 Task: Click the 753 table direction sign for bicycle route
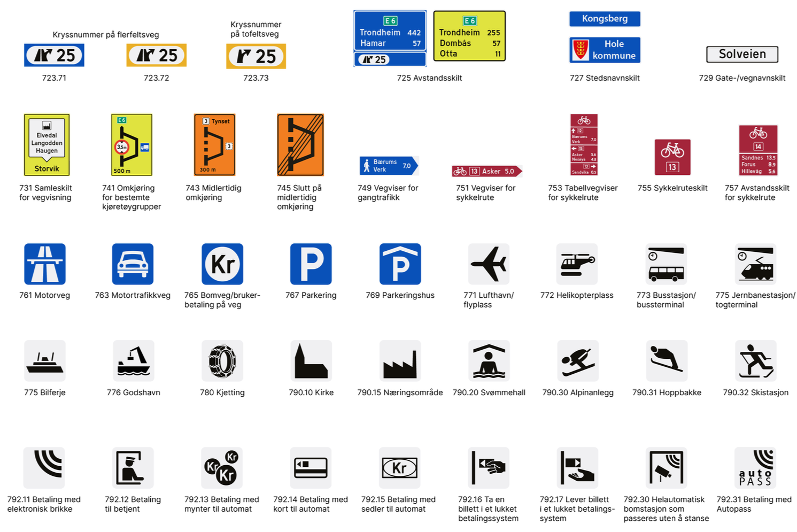pos(584,144)
